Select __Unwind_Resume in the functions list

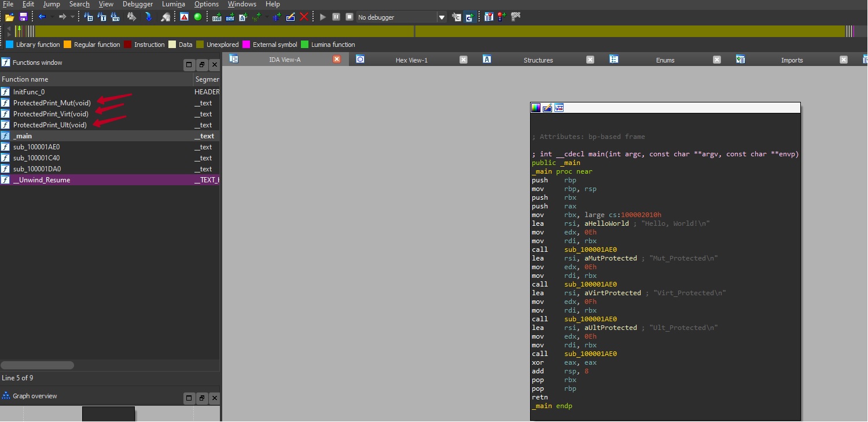click(110, 180)
